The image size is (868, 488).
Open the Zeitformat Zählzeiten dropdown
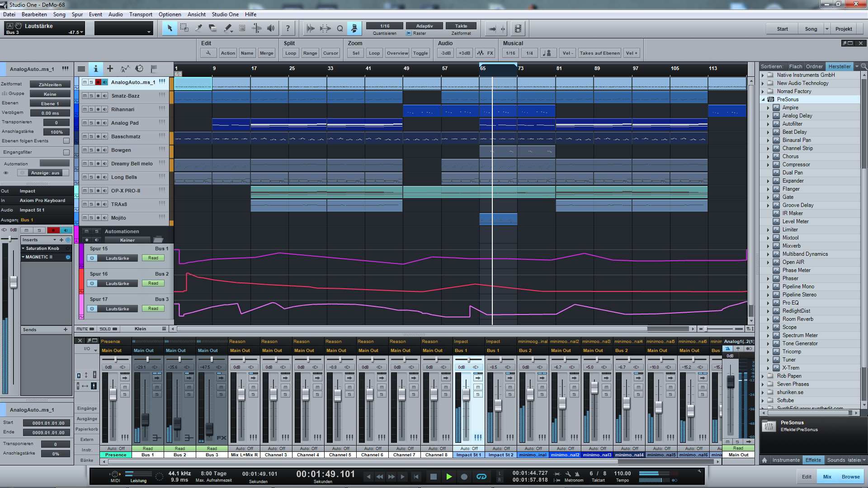(50, 84)
